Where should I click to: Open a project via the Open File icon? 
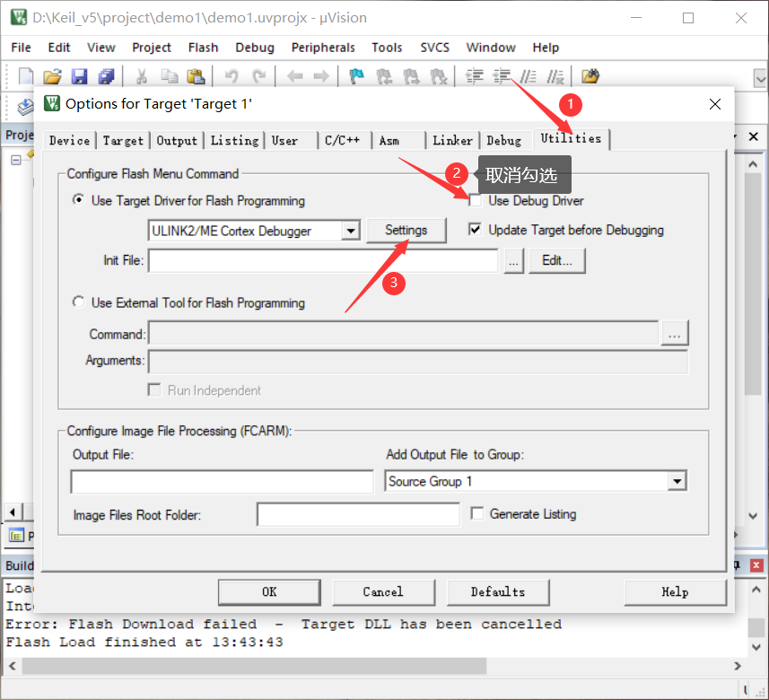pyautogui.click(x=52, y=76)
